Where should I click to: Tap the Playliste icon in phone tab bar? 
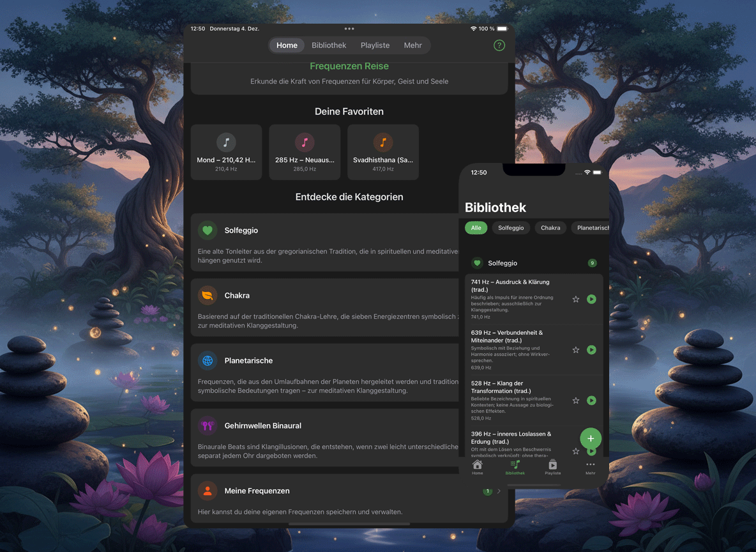(x=552, y=467)
